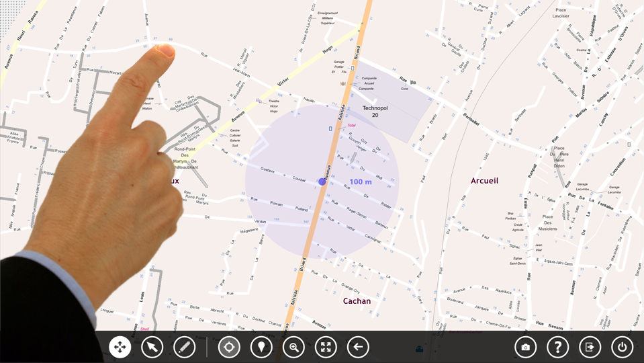Open help via the question mark icon
The image size is (644, 363).
tap(557, 347)
